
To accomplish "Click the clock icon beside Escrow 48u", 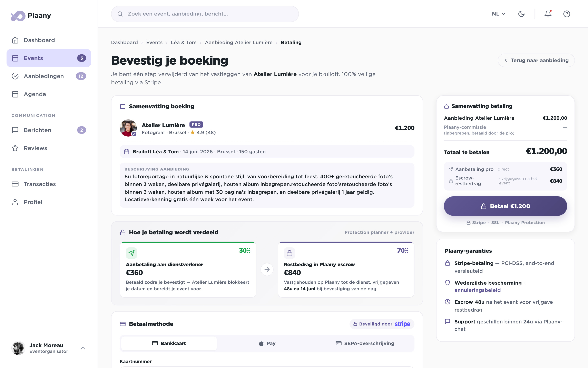I will pyautogui.click(x=448, y=302).
